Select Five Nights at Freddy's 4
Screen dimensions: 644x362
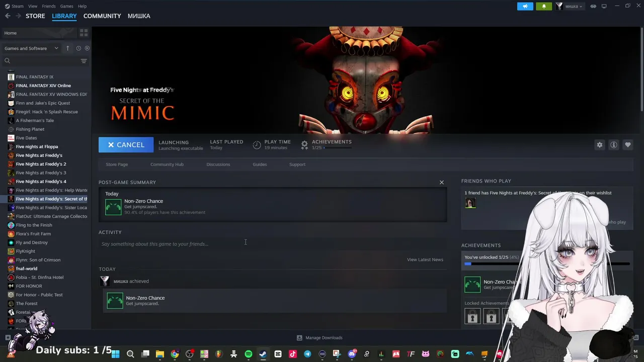[41, 182]
